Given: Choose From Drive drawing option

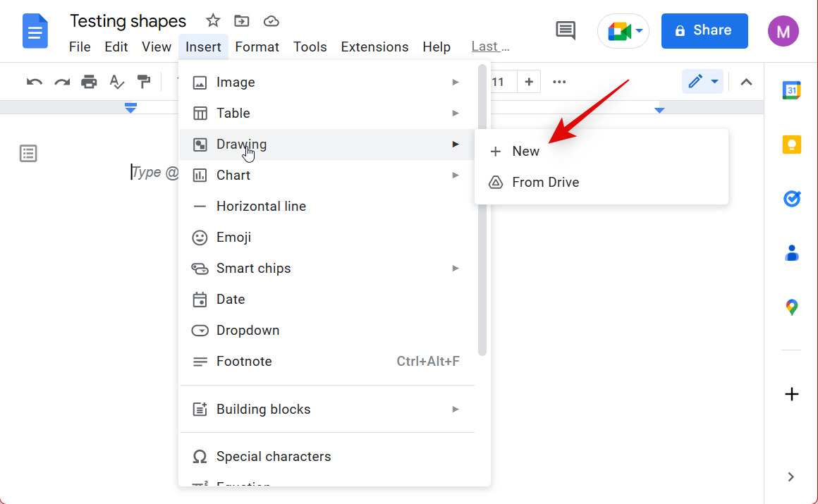Looking at the screenshot, I should coord(602,182).
